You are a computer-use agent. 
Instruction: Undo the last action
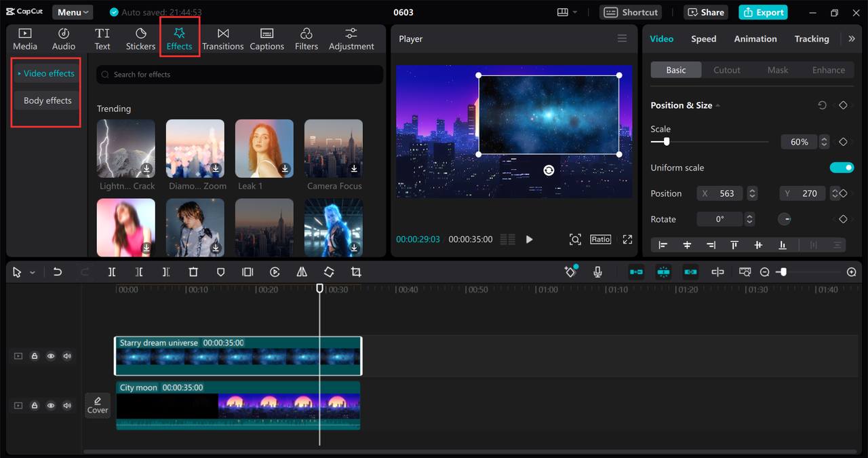tap(58, 272)
